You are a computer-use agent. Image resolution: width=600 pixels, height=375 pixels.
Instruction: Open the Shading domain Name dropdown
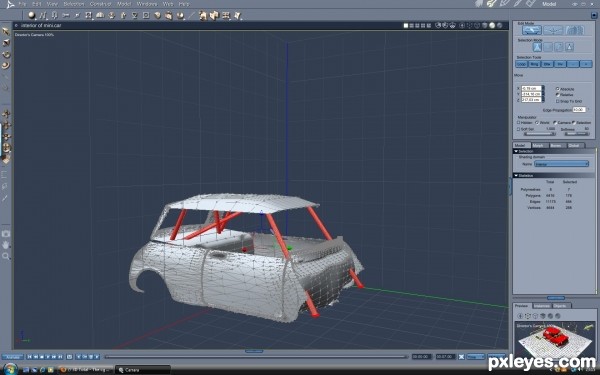[561, 164]
